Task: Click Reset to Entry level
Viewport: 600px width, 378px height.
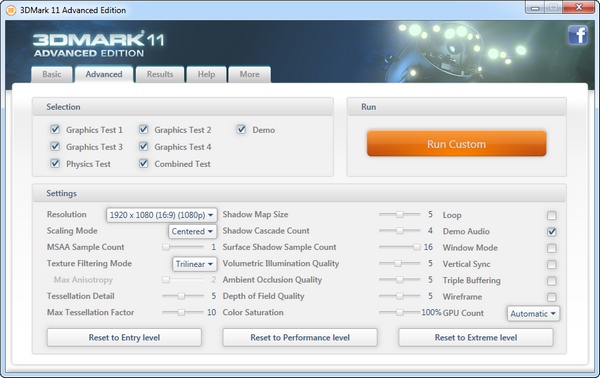Action: (x=124, y=337)
